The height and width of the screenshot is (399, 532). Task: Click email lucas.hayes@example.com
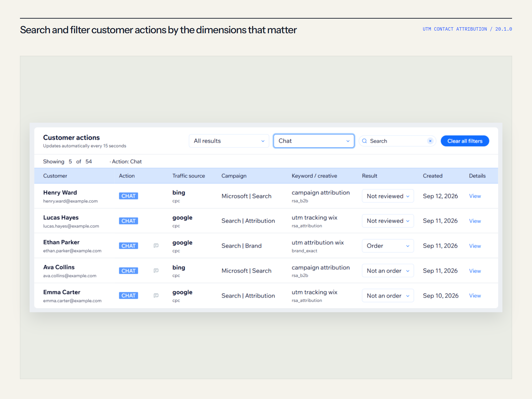[x=71, y=226]
